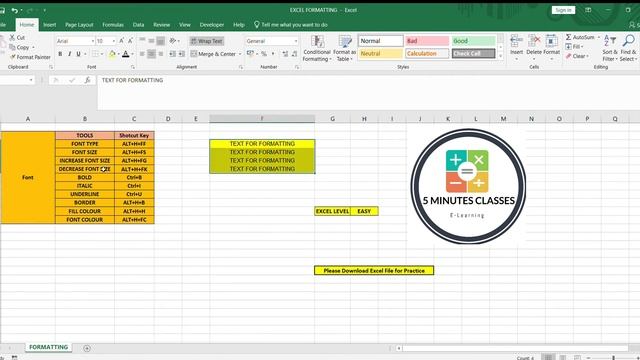The image size is (640, 360).
Task: Open the Data tab
Action: click(138, 25)
